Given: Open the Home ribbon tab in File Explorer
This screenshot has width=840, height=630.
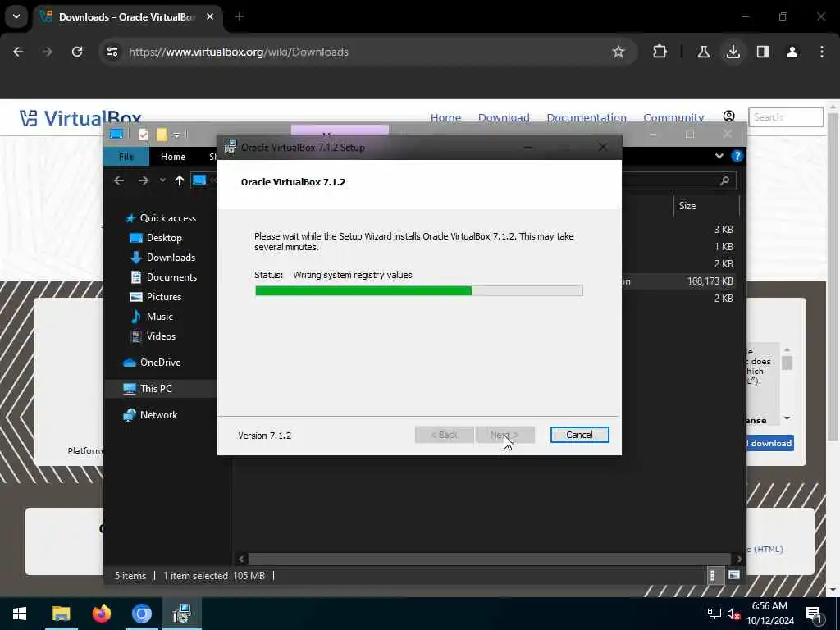Looking at the screenshot, I should click(172, 157).
